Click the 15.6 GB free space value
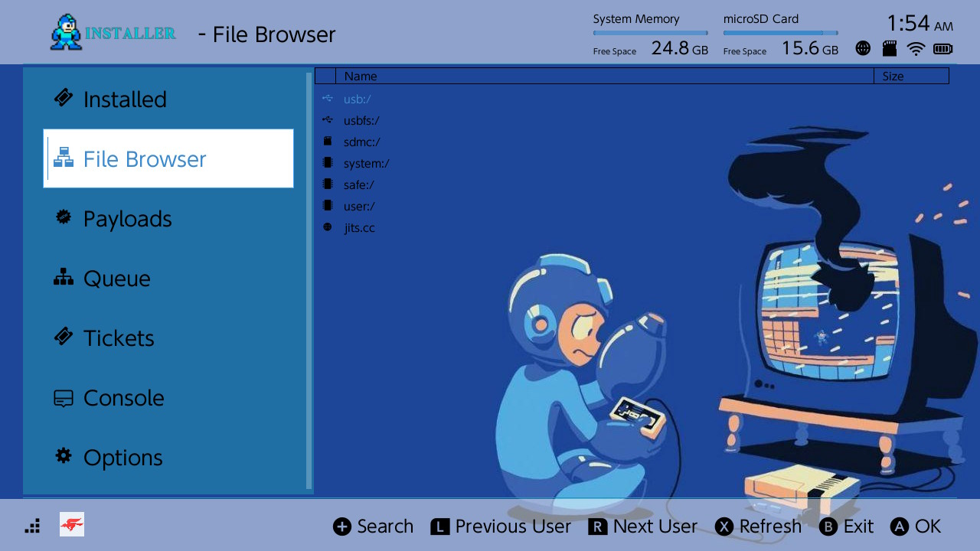This screenshot has height=551, width=980. point(810,49)
